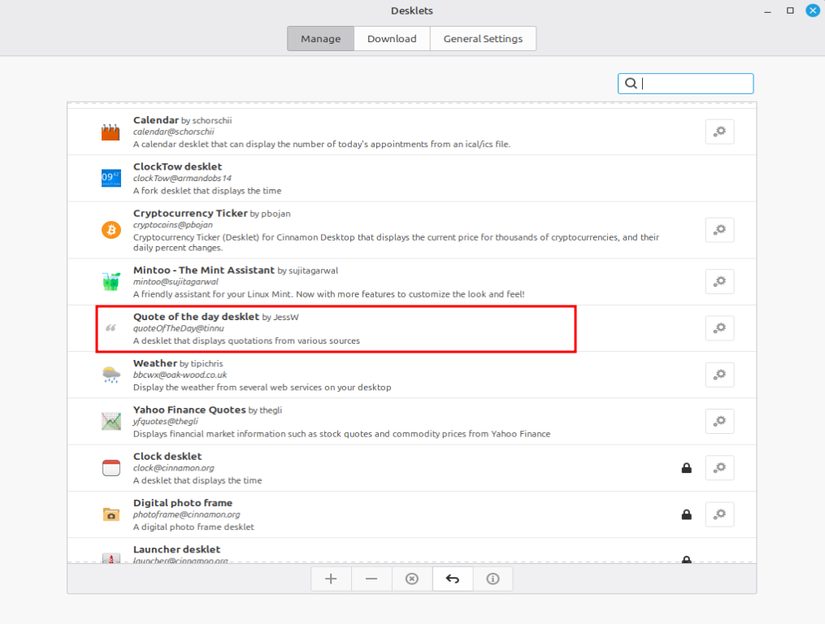Open Yahoo Finance Quotes desklet configuration
Viewport: 825px width, 624px height.
(x=719, y=421)
